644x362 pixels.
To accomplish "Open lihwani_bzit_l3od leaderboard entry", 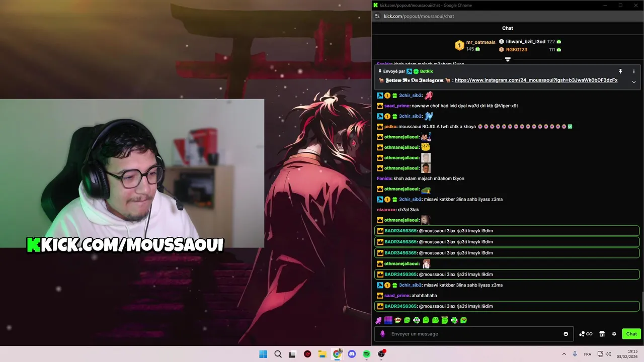I will [525, 42].
